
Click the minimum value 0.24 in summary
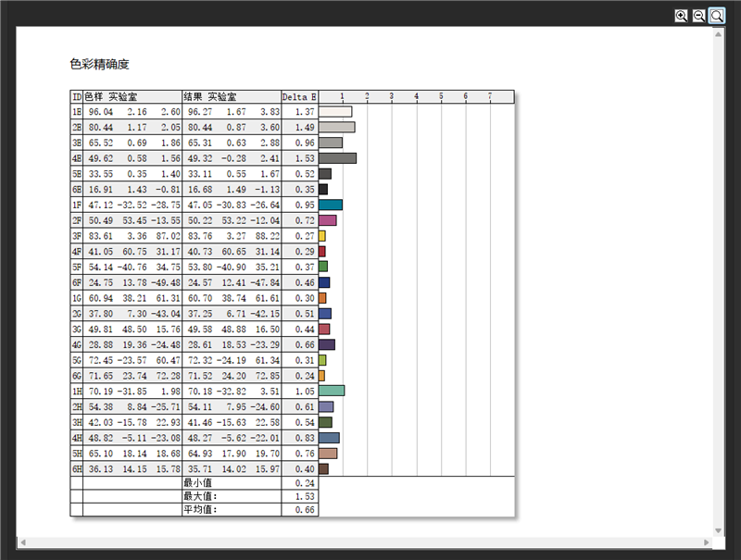tap(305, 482)
